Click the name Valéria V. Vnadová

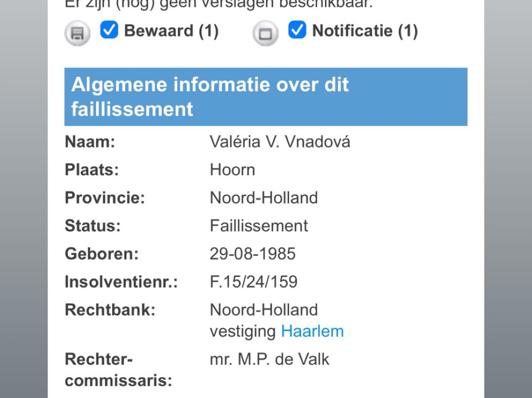[x=280, y=142]
